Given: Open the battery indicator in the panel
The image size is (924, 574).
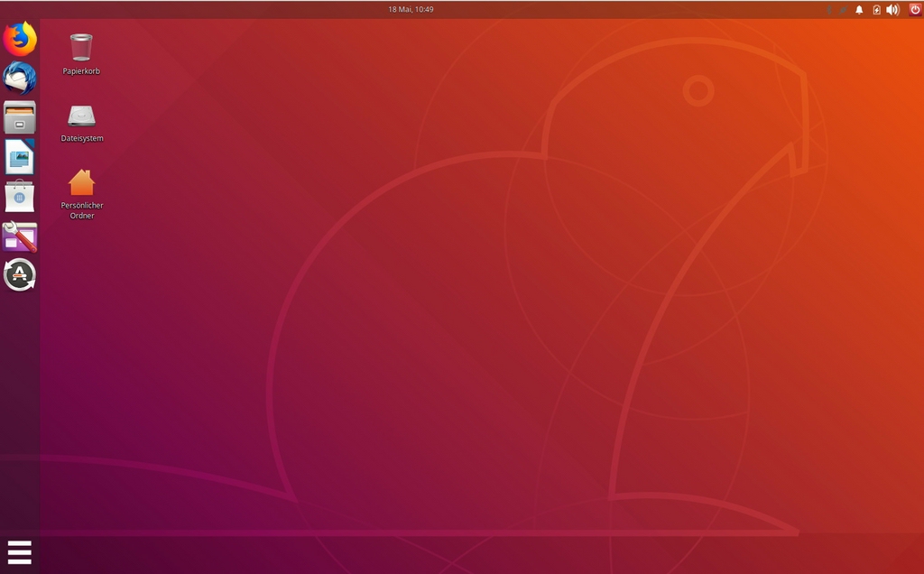Looking at the screenshot, I should click(876, 9).
